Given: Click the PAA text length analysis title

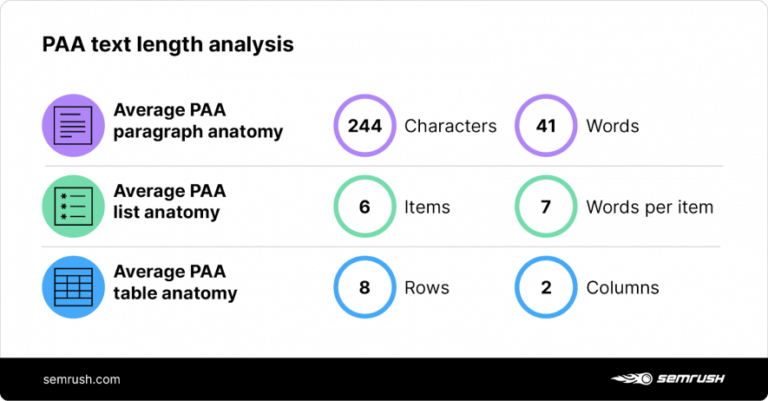Looking at the screenshot, I should click(x=168, y=44).
